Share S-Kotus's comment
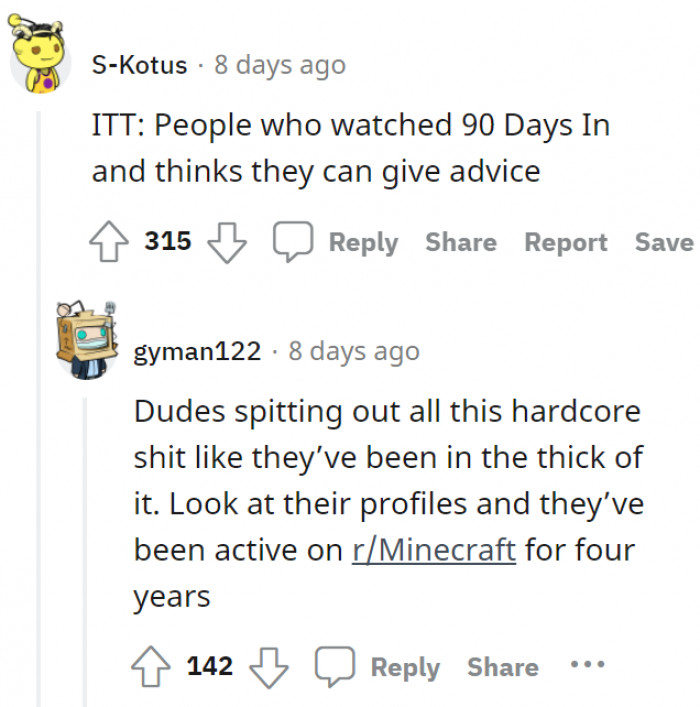This screenshot has height=707, width=700. click(x=461, y=242)
